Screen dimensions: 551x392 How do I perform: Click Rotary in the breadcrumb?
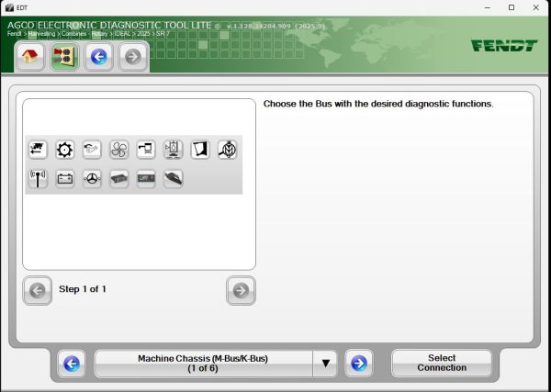coord(99,34)
